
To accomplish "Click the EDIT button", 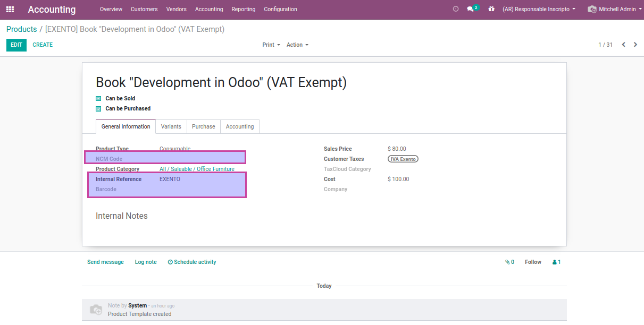I will tap(16, 45).
